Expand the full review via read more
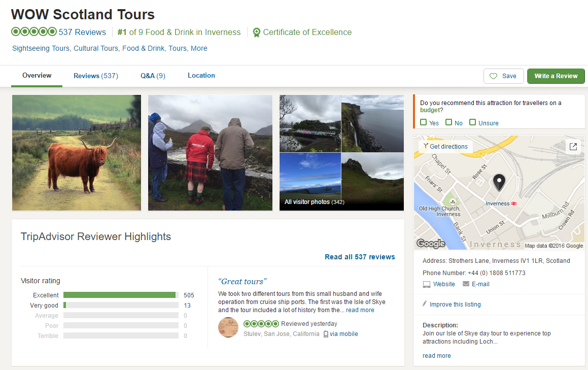Image resolution: width=588 pixels, height=370 pixels. (x=360, y=310)
